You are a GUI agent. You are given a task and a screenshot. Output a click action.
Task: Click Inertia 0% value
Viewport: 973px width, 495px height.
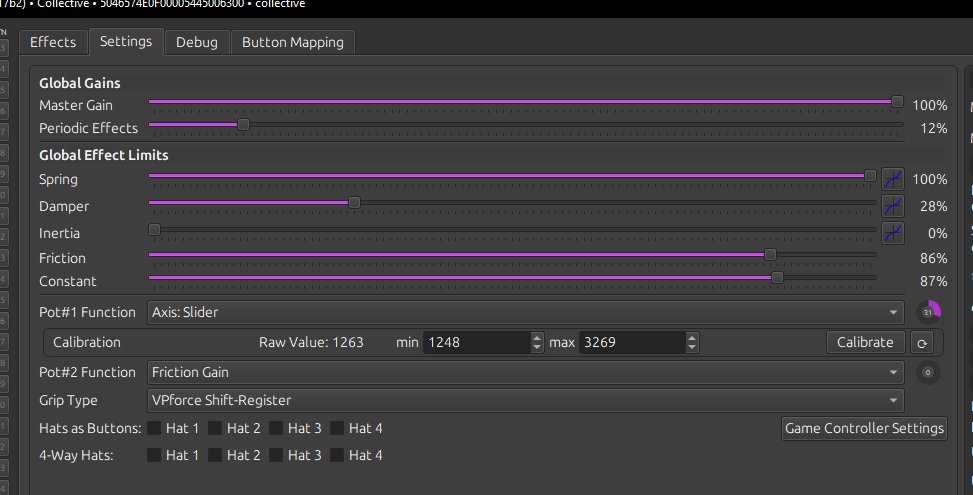(x=938, y=233)
